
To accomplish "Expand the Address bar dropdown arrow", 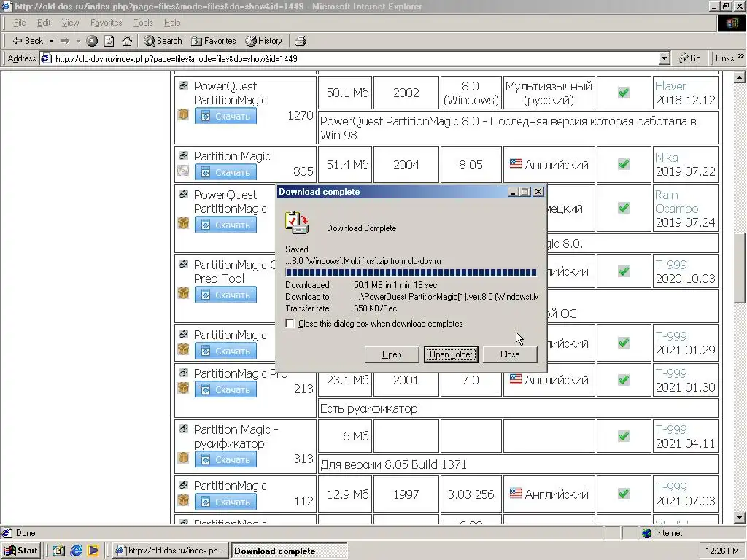I will (665, 58).
